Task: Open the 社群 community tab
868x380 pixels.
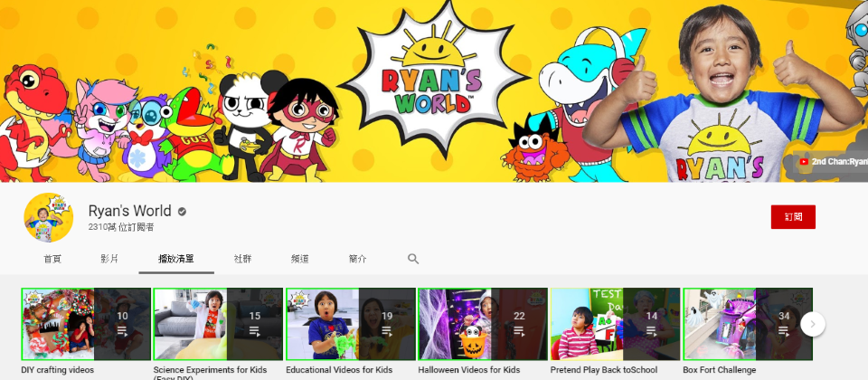Action: pos(242,259)
